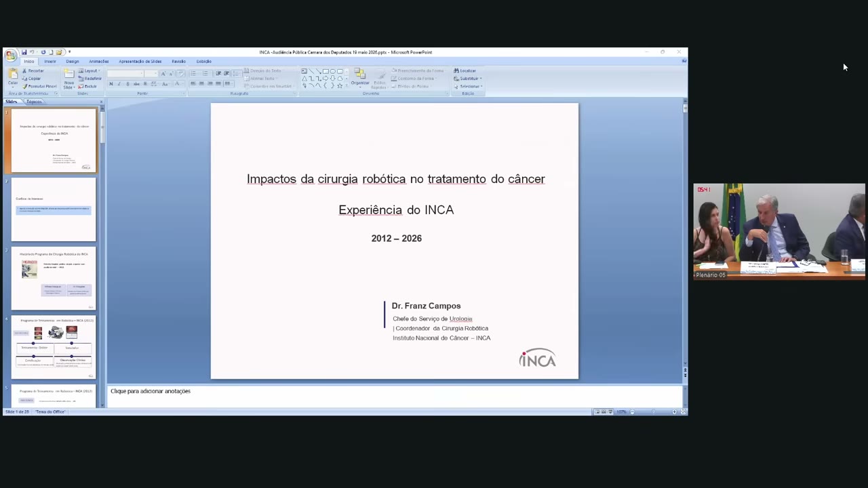
Task: Open the Direção do Texto dropdown
Action: pos(263,70)
